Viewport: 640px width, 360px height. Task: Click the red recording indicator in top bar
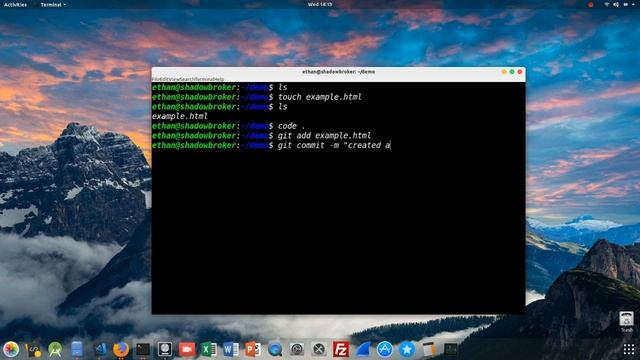click(x=590, y=4)
